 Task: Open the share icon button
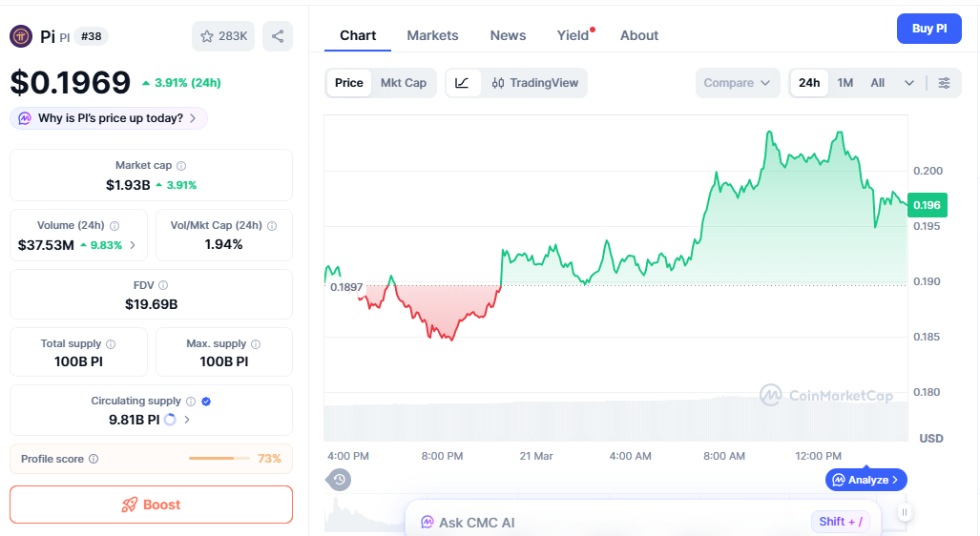278,36
